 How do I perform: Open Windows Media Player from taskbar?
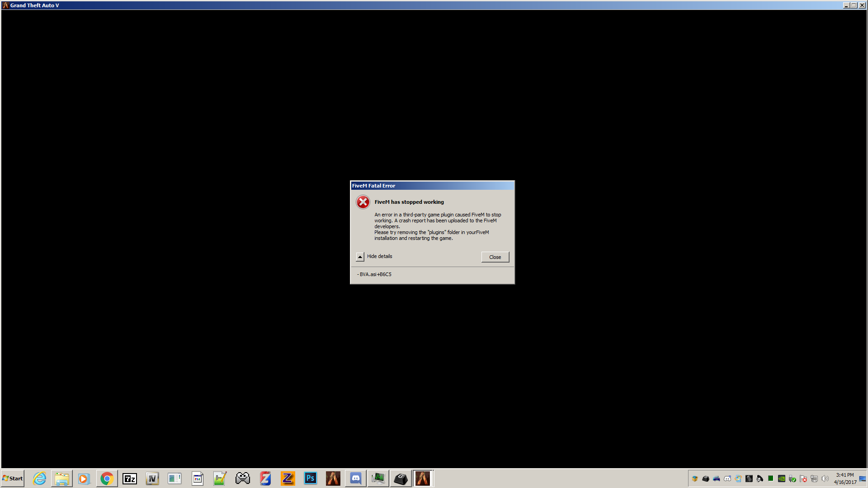coord(84,479)
